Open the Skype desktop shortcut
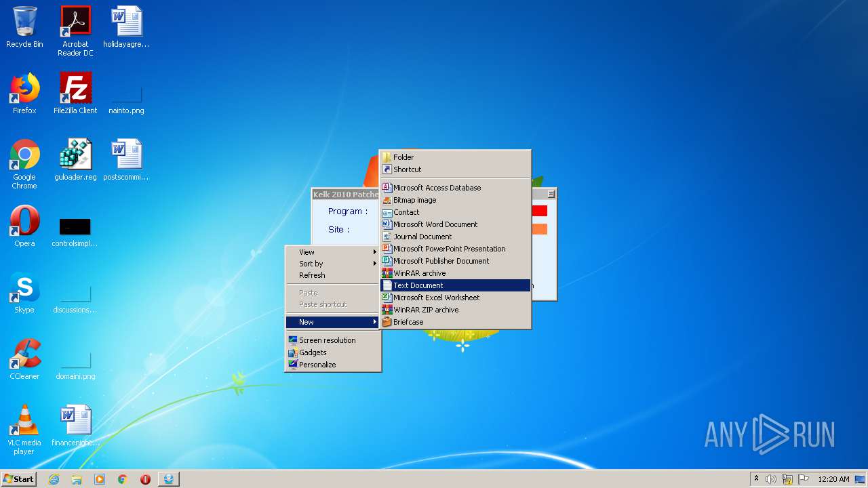The height and width of the screenshot is (488, 868). (24, 293)
